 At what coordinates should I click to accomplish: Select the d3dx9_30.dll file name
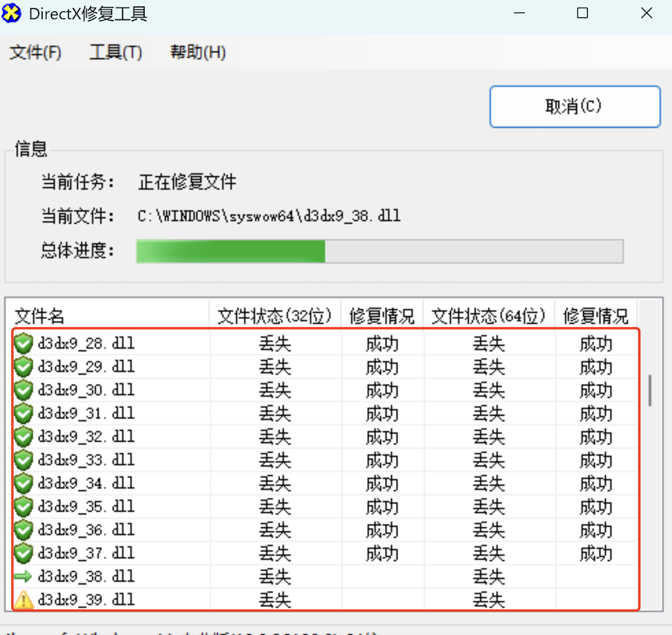tap(86, 390)
